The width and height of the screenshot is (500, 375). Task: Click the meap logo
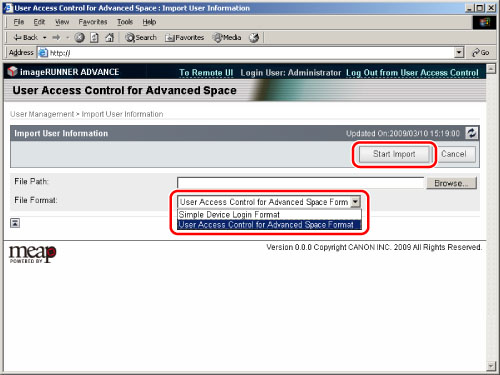32,254
